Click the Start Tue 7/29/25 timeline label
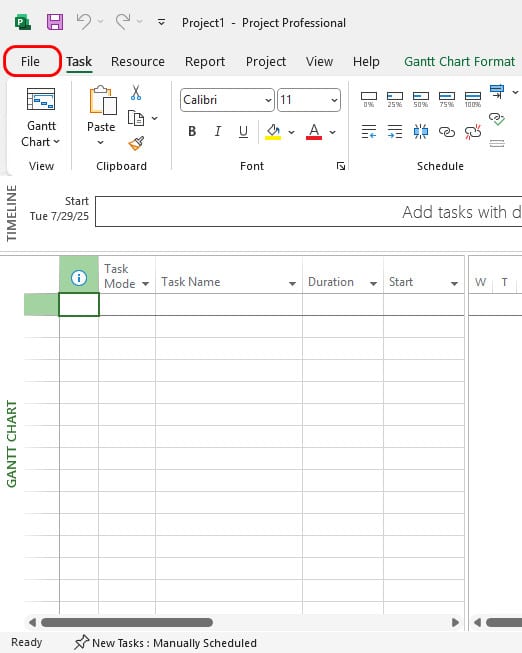Viewport: 522px width, 653px height. click(x=59, y=209)
